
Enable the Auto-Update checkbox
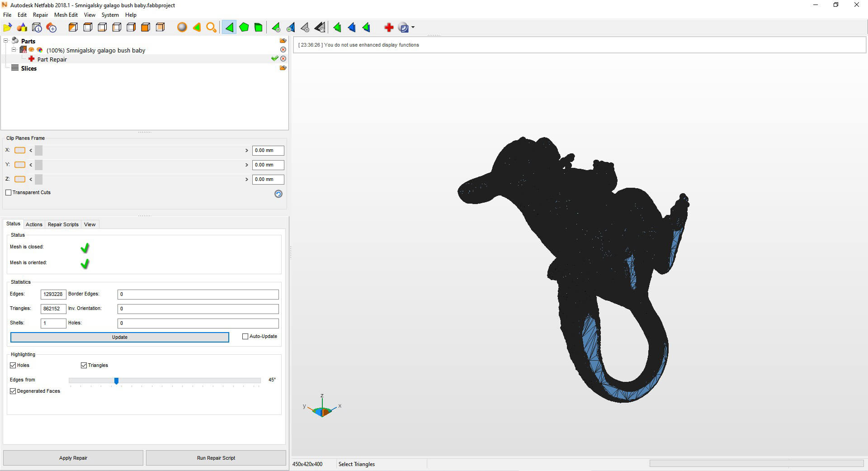[245, 337]
